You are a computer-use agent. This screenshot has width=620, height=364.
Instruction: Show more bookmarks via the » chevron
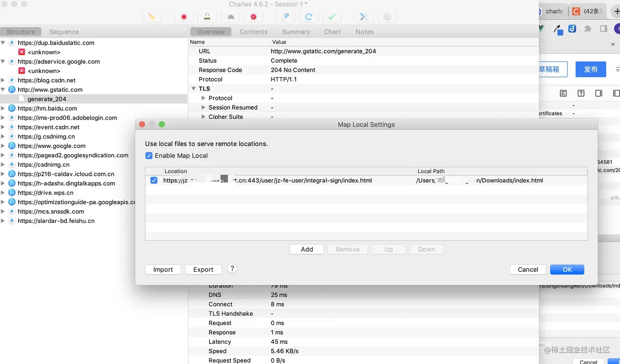click(x=613, y=44)
